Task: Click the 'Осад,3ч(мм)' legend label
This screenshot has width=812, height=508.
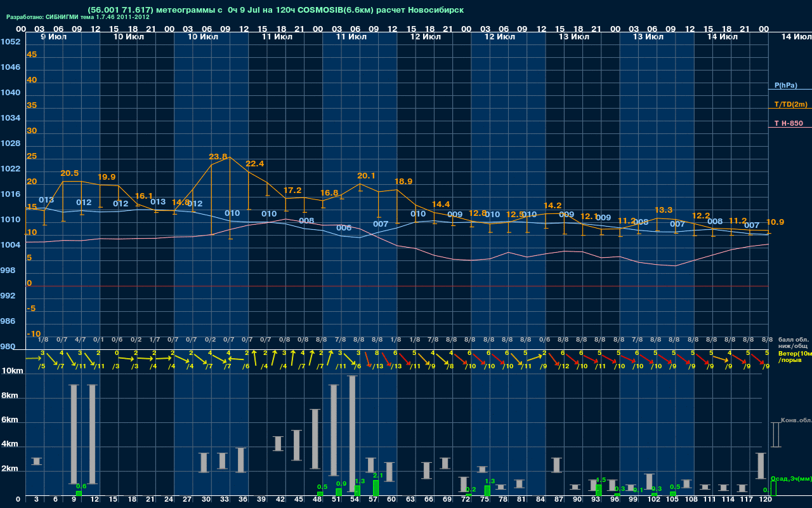Action: pyautogui.click(x=790, y=478)
